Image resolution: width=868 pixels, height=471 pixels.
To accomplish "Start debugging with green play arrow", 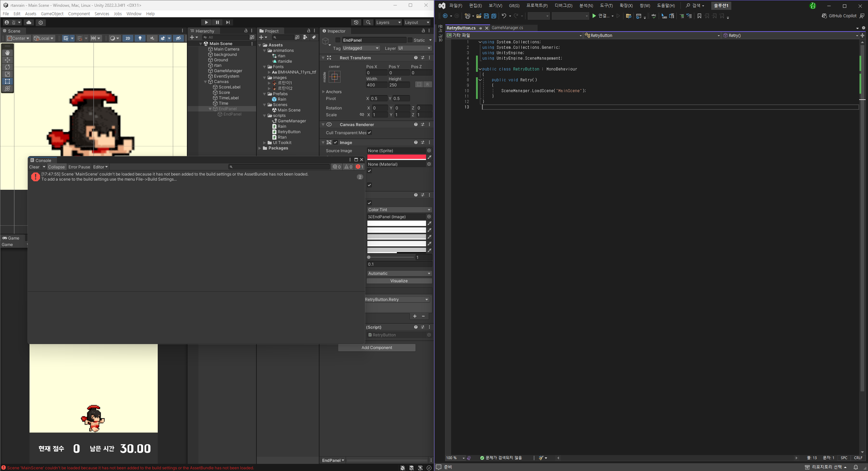I will [x=594, y=16].
